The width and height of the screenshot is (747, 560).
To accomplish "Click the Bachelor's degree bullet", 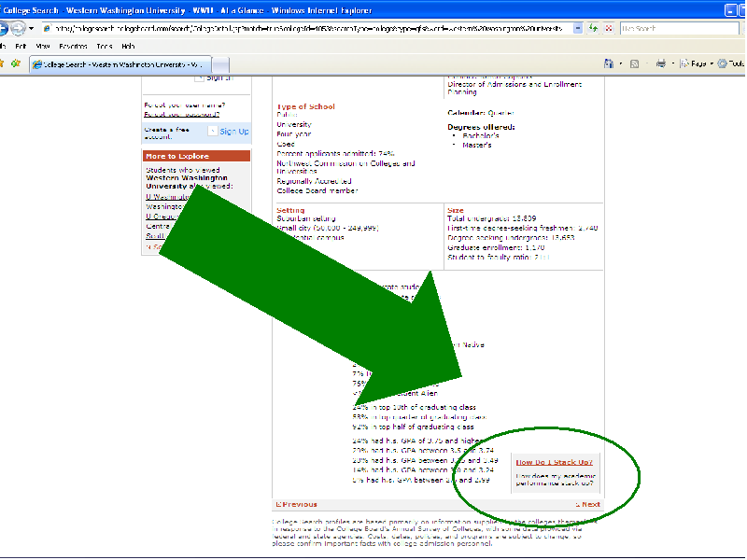I will point(480,135).
